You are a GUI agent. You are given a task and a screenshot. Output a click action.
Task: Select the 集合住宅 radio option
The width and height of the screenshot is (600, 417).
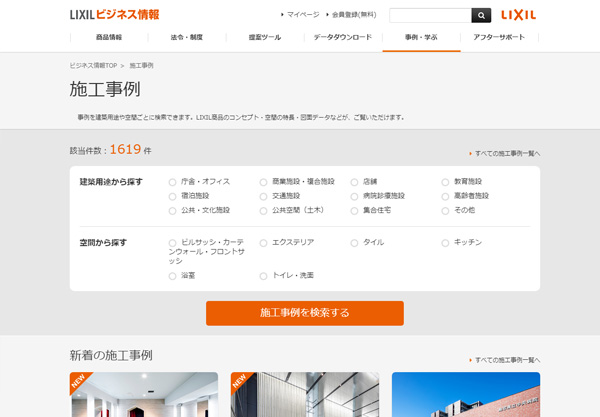354,211
